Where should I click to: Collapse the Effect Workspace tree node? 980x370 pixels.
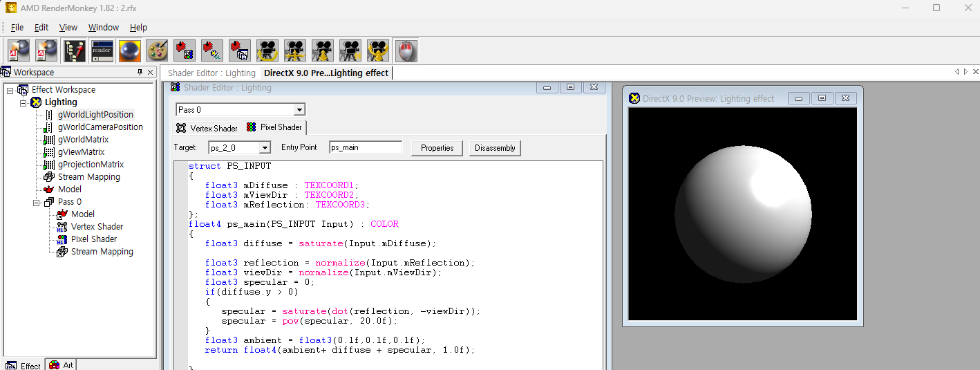(x=10, y=90)
